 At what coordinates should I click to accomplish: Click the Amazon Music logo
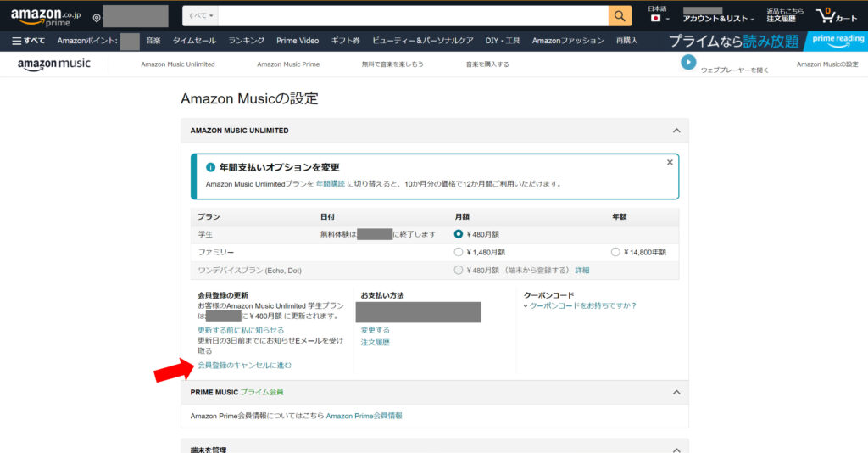click(x=53, y=64)
